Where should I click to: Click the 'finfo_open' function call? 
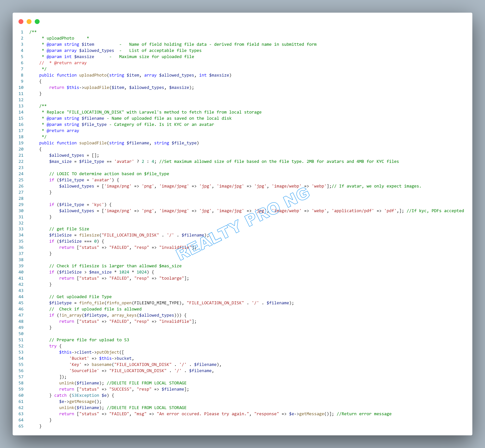click(x=119, y=303)
